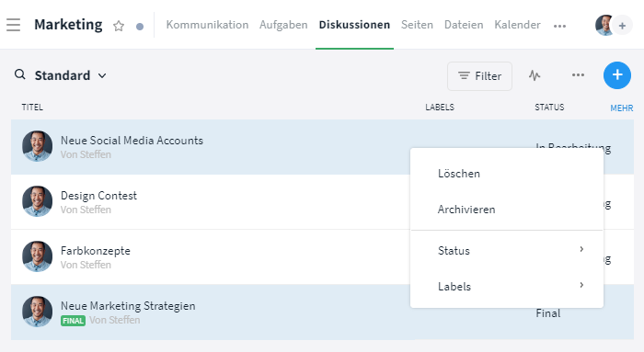The width and height of the screenshot is (644, 352).
Task: Click the avatar beside Design Contest
Action: (x=38, y=201)
